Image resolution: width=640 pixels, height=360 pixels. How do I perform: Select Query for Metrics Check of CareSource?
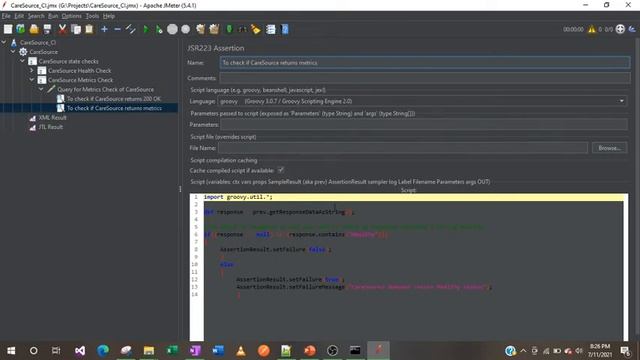coord(105,89)
